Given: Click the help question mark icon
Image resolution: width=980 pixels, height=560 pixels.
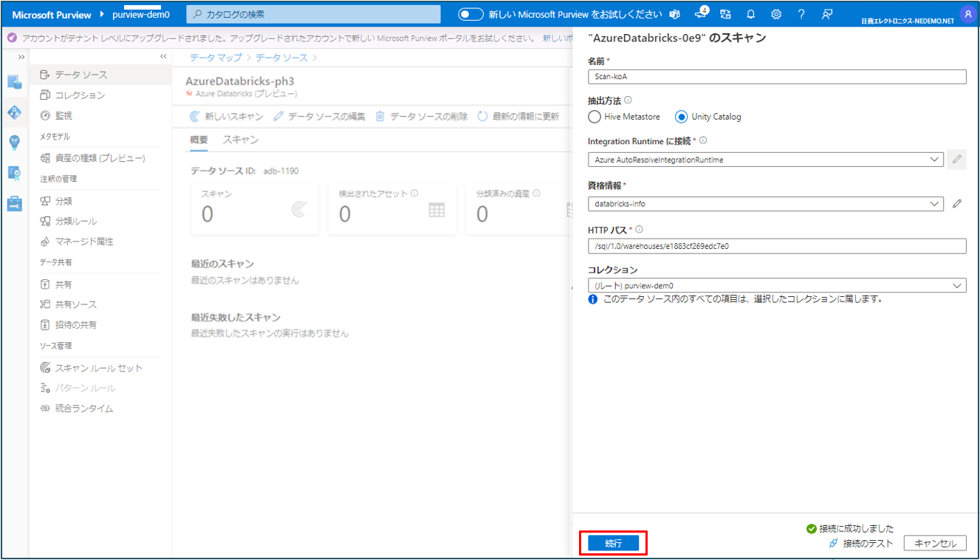Looking at the screenshot, I should [801, 14].
